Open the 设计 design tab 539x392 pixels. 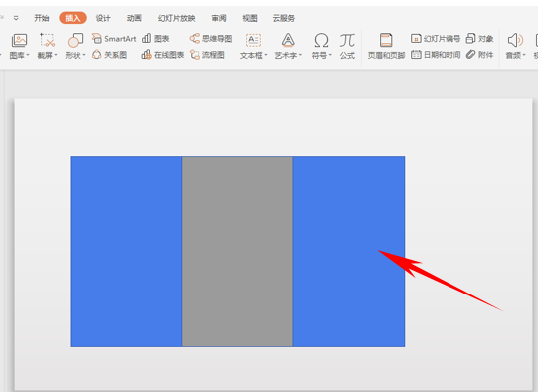[103, 18]
